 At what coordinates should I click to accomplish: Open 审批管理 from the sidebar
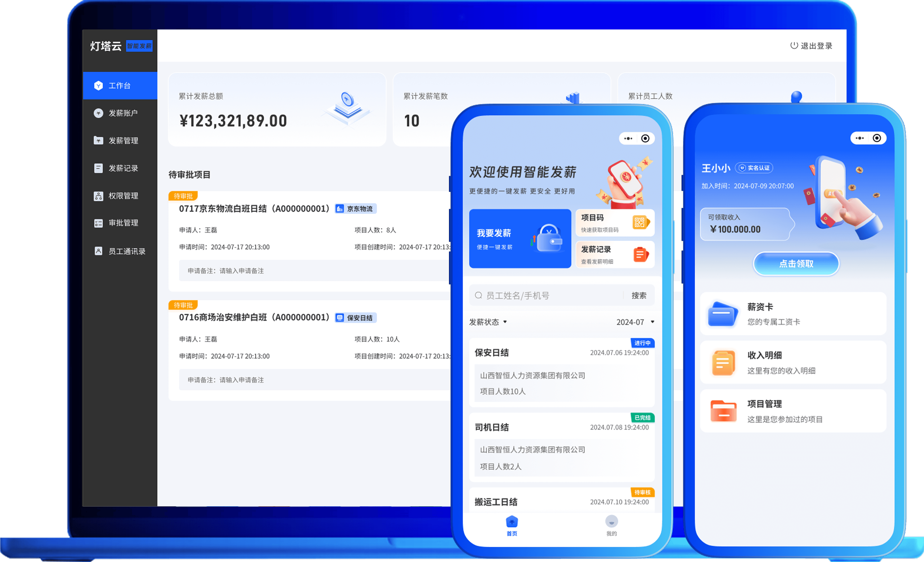(x=98, y=223)
